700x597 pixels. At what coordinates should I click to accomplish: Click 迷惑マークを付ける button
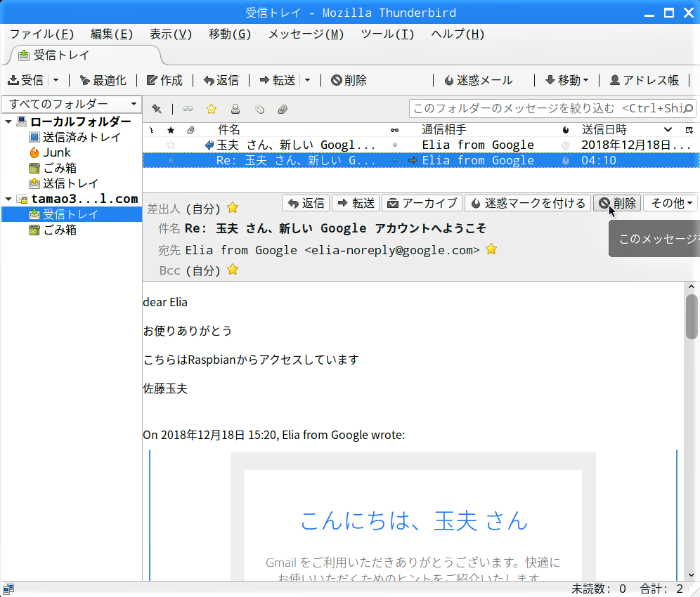click(528, 203)
